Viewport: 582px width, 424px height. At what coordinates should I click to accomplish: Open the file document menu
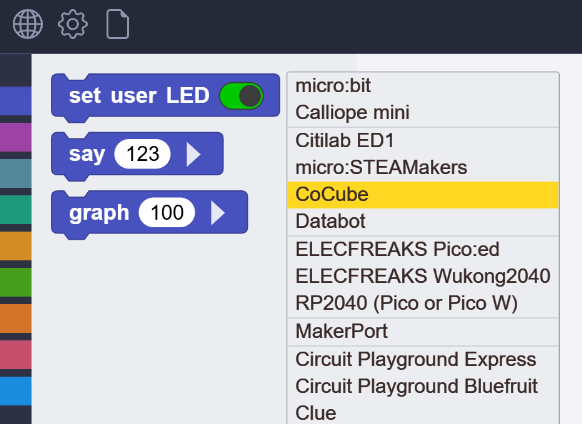[118, 24]
